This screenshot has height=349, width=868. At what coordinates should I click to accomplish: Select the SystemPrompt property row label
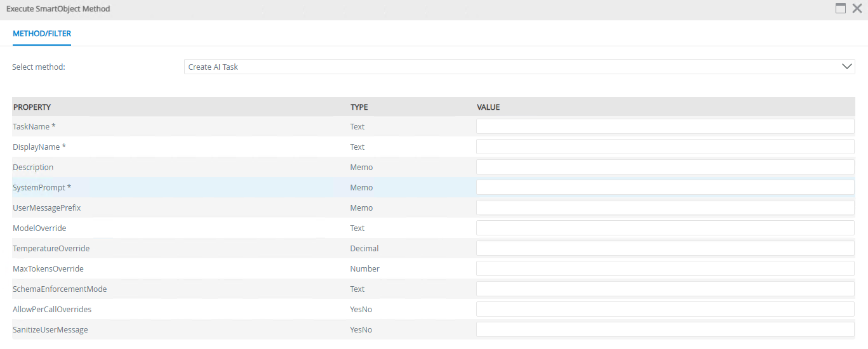42,187
